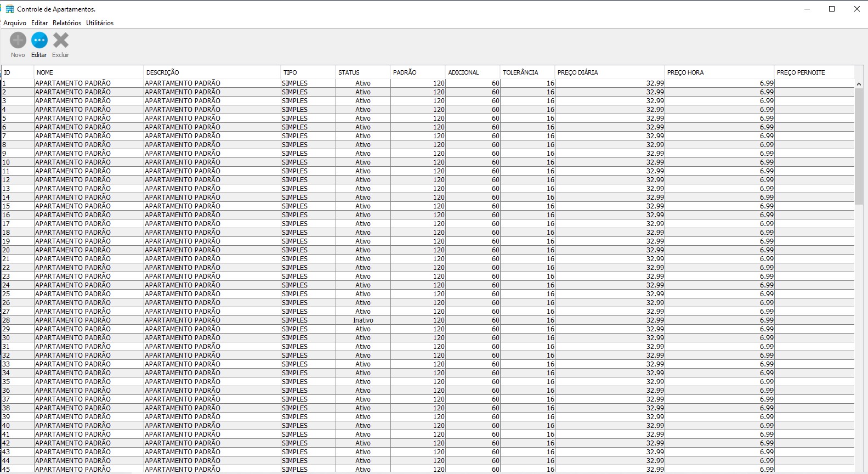
Task: Open the Arquivo menu
Action: pyautogui.click(x=15, y=23)
